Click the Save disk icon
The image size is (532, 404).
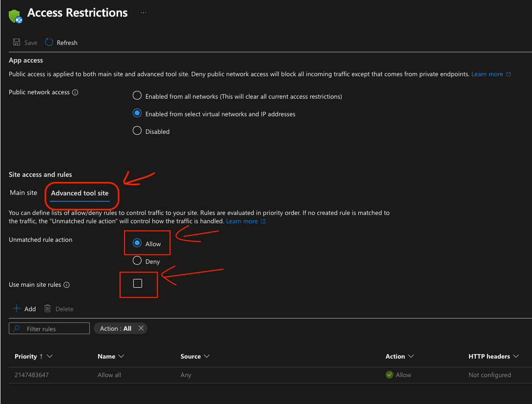(x=17, y=43)
